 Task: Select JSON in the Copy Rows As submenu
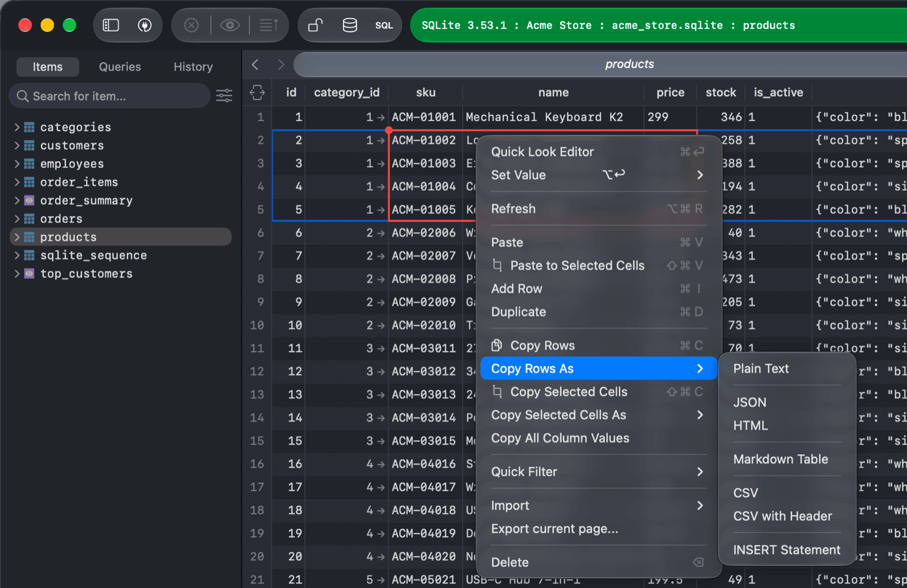(787, 402)
